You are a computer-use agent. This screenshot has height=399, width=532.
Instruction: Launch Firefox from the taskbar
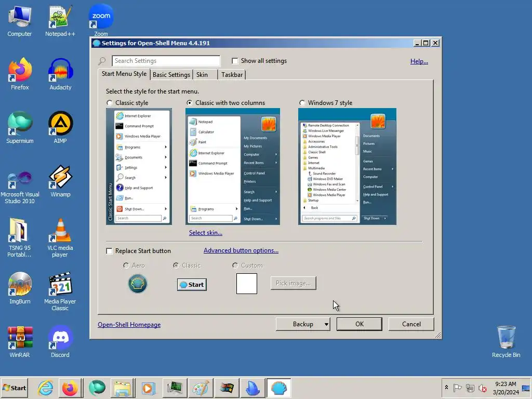tap(70, 388)
